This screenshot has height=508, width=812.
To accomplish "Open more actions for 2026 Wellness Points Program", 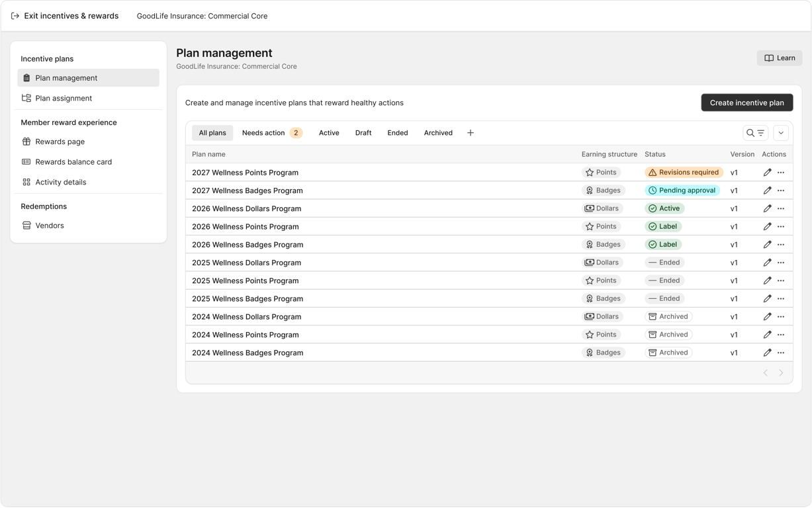I will pos(781,226).
